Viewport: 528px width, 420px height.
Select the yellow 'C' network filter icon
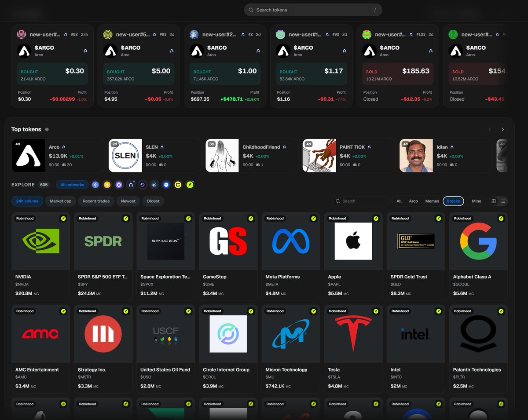178,185
